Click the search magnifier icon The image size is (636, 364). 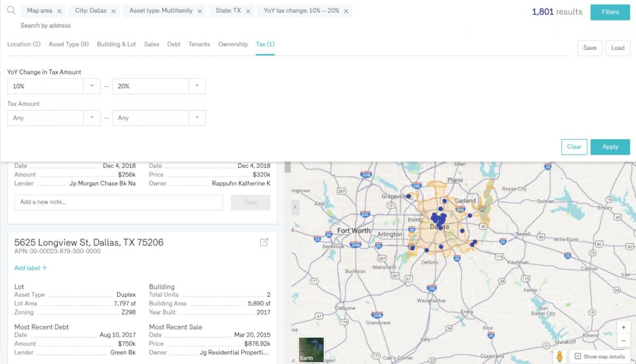[11, 11]
